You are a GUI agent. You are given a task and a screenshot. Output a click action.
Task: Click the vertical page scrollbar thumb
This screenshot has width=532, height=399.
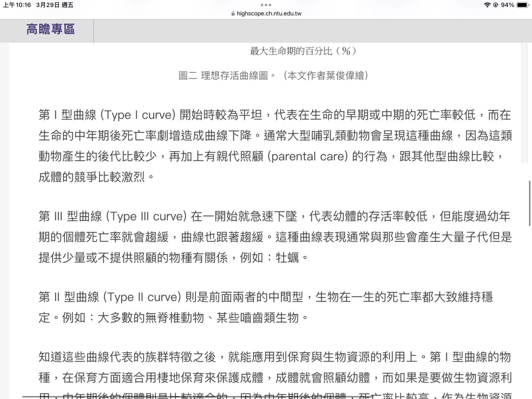(530, 203)
